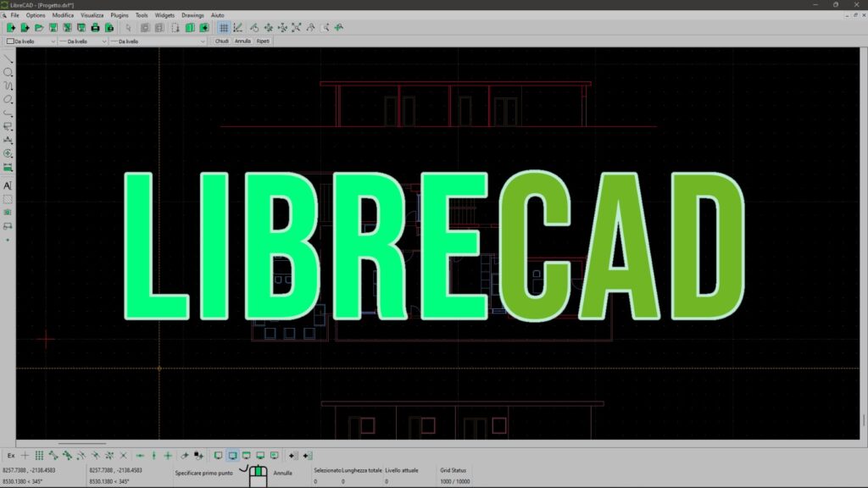The width and height of the screenshot is (868, 488).
Task: Toggle restrict horizontal icon
Action: (x=140, y=455)
